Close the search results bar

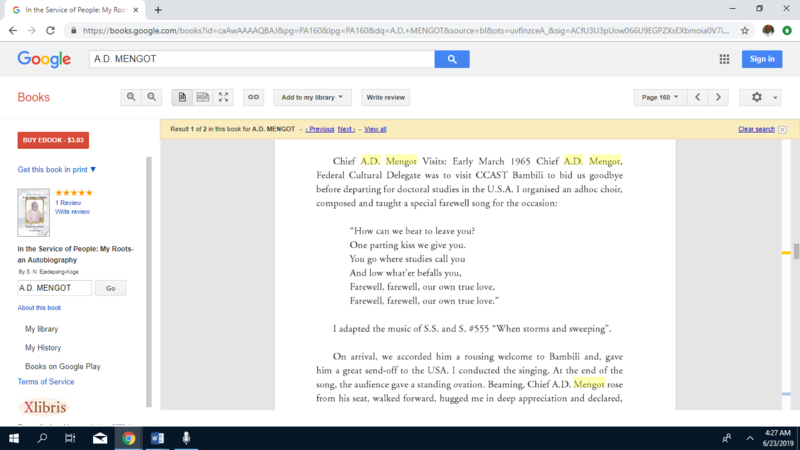point(782,130)
